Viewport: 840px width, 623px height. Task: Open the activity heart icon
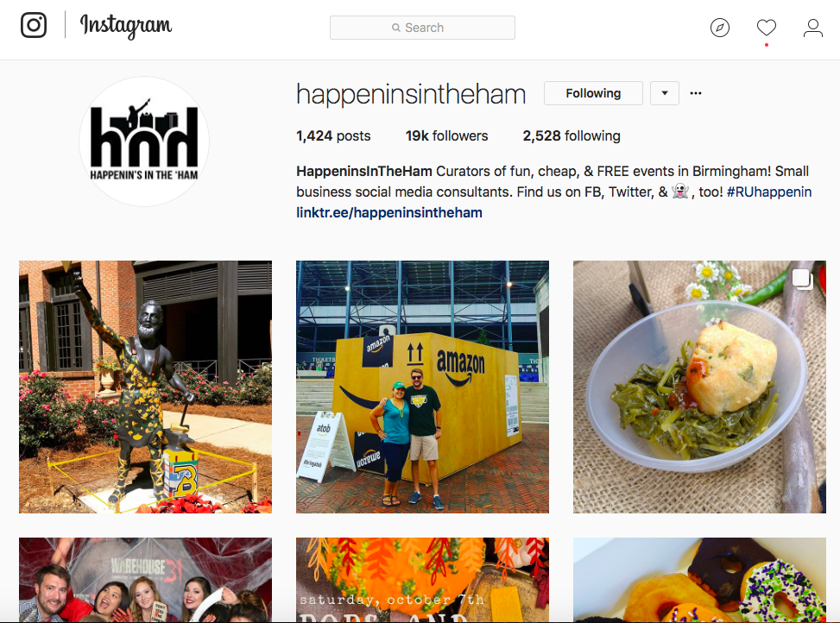click(766, 28)
